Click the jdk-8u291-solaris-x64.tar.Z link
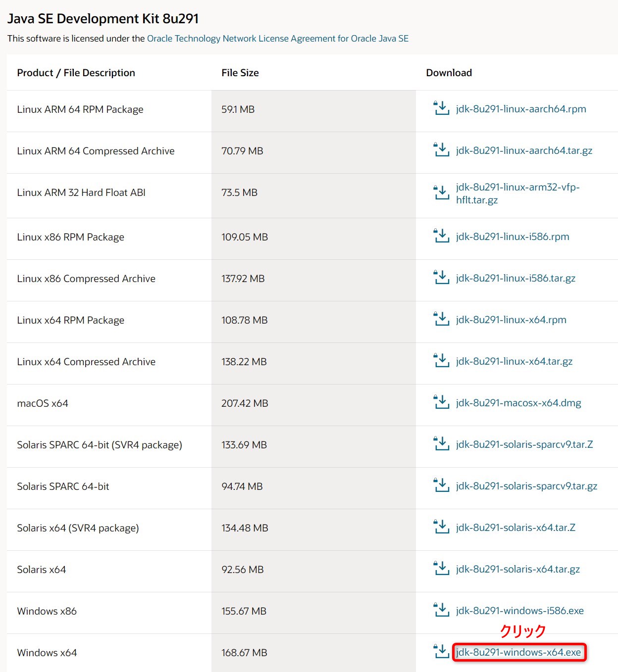Viewport: 618px width, 672px height. click(x=515, y=528)
